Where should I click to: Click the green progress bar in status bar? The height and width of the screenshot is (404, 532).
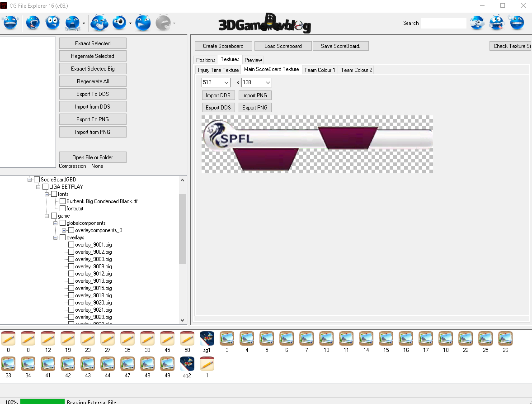tap(42, 402)
